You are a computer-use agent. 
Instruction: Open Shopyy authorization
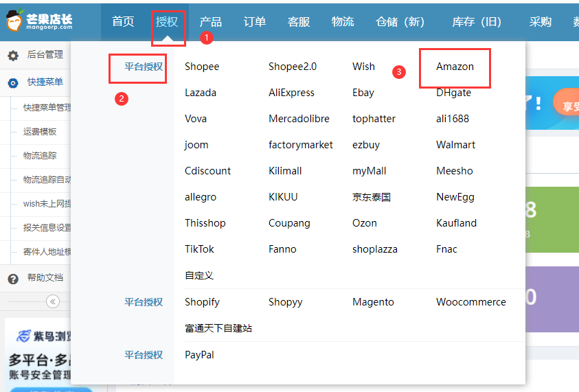coord(286,302)
